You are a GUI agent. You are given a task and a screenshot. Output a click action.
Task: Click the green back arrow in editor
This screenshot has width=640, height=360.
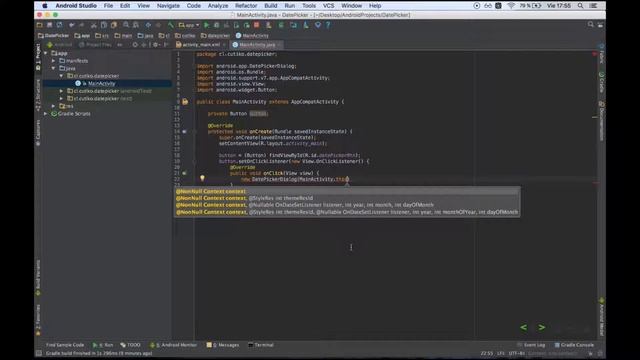point(524,327)
